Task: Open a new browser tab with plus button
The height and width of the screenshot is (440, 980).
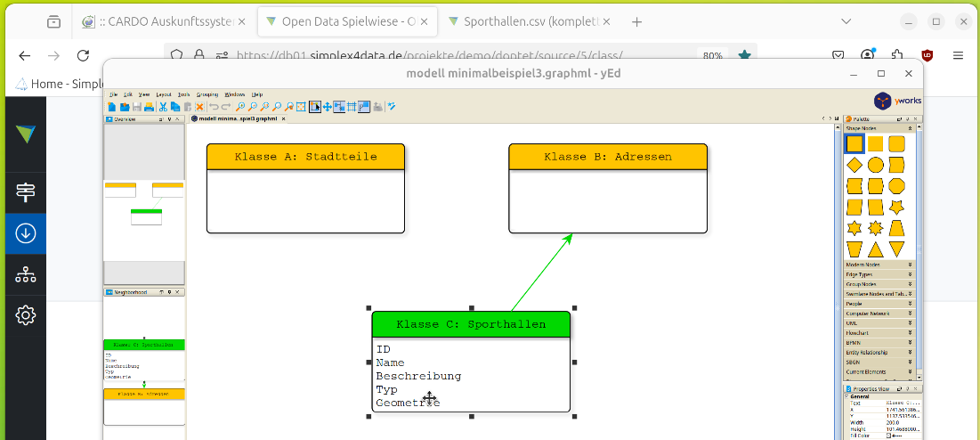Action: (637, 22)
